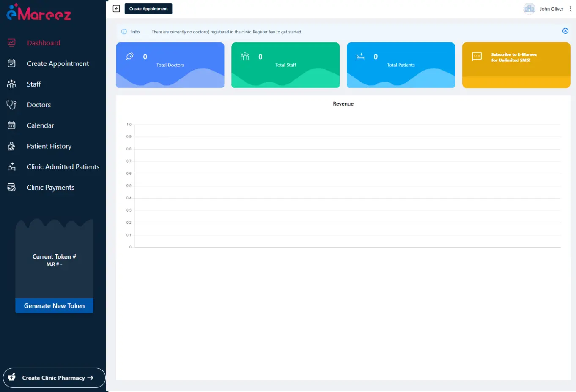The height and width of the screenshot is (392, 576).
Task: Click the Calendar icon in sidebar
Action: (x=11, y=125)
